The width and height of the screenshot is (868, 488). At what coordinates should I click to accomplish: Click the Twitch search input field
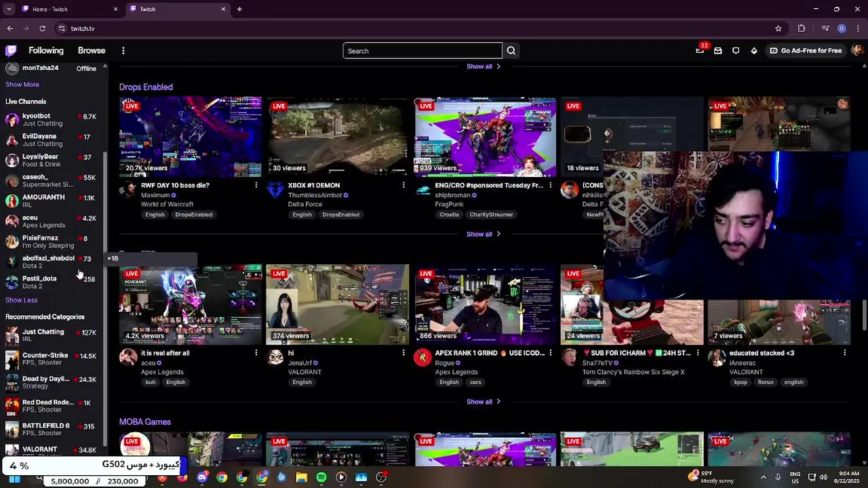point(422,51)
